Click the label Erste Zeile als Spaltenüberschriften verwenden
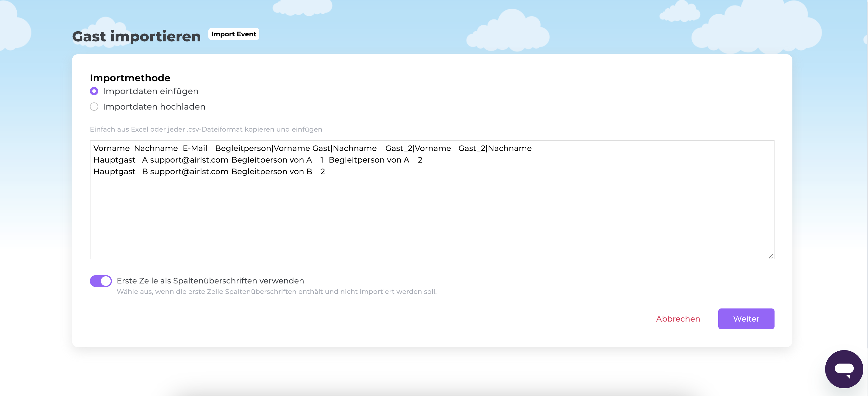 [x=210, y=281]
